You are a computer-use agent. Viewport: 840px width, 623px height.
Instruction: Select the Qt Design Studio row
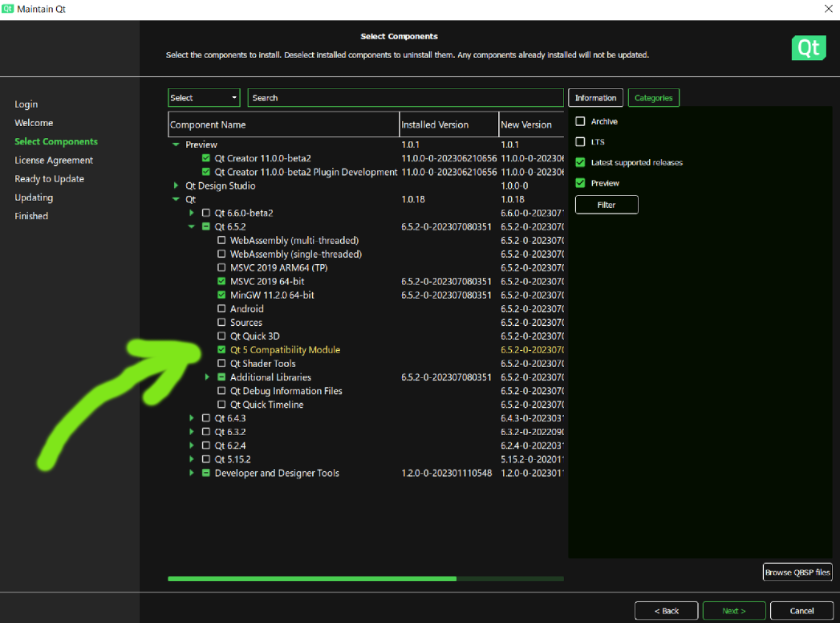pyautogui.click(x=366, y=185)
